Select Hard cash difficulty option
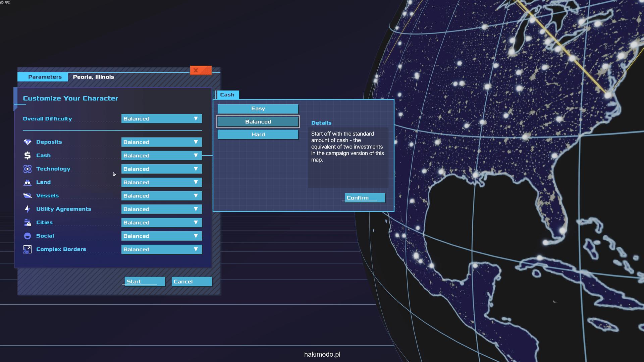The image size is (644, 362). tap(258, 134)
